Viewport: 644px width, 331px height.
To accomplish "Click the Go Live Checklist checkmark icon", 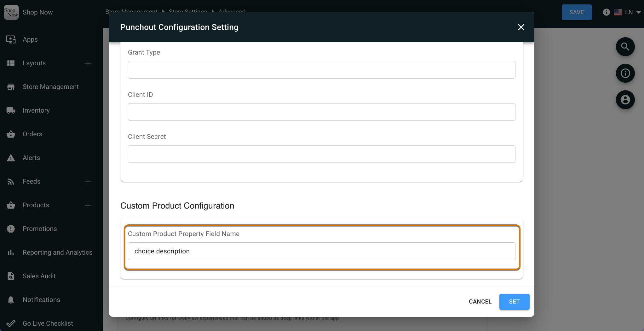I will click(x=11, y=323).
